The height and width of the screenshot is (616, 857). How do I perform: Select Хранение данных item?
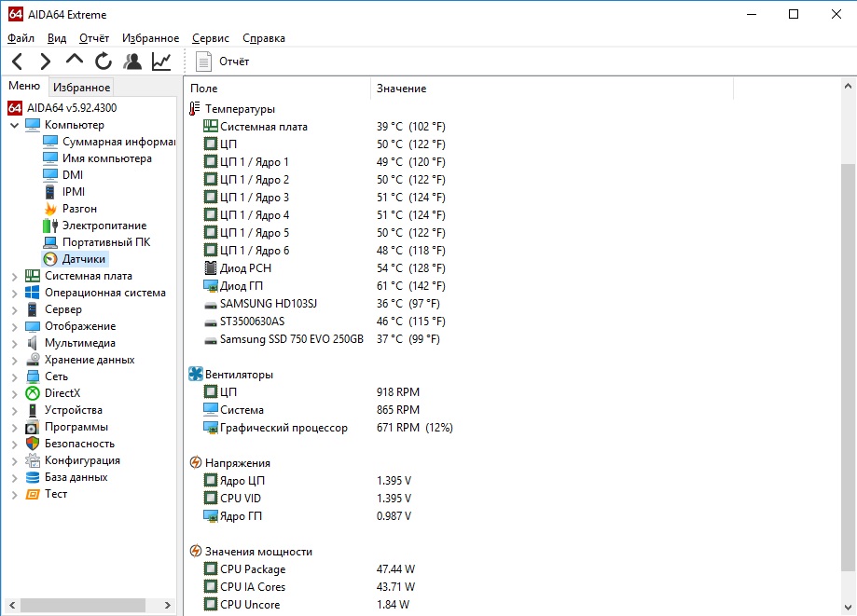pyautogui.click(x=80, y=360)
